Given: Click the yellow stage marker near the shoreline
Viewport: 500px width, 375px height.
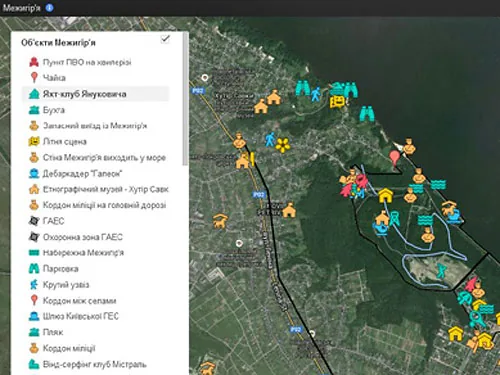Looking at the screenshot, I should point(337,102).
